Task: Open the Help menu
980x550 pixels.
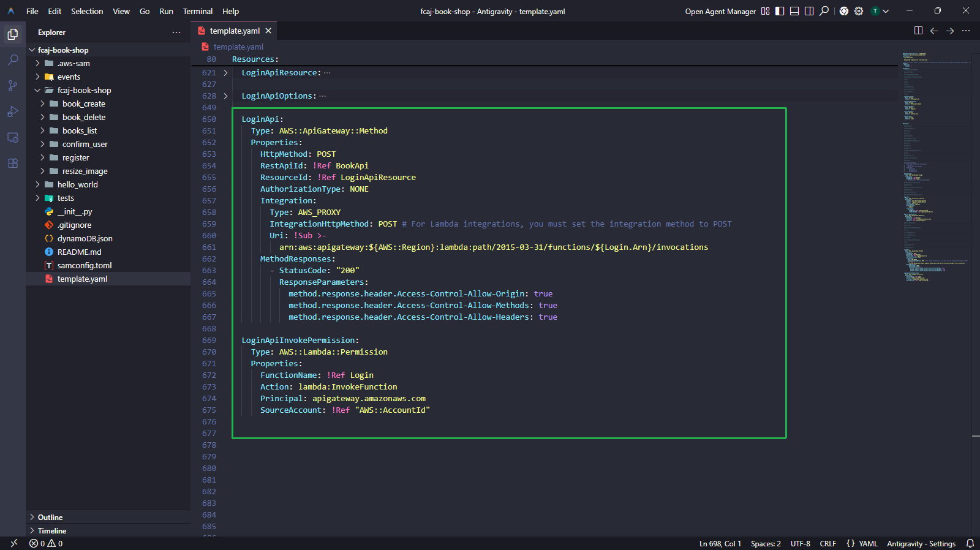Action: click(231, 11)
